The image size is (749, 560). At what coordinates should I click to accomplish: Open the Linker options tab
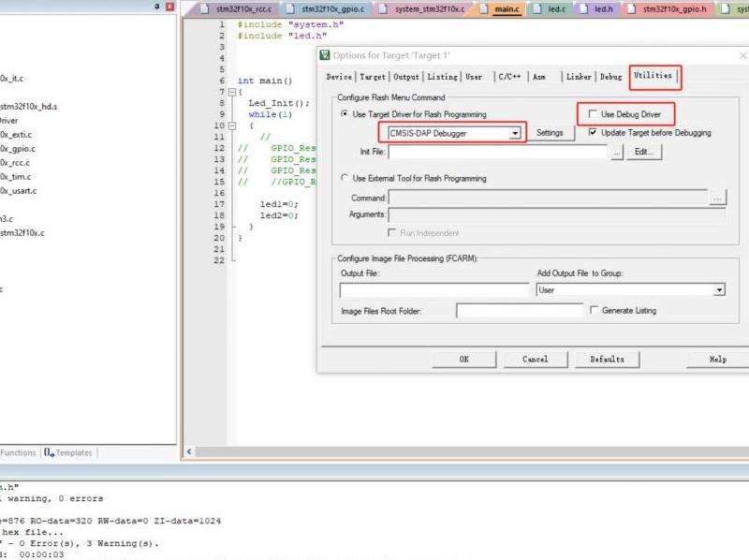(x=579, y=77)
